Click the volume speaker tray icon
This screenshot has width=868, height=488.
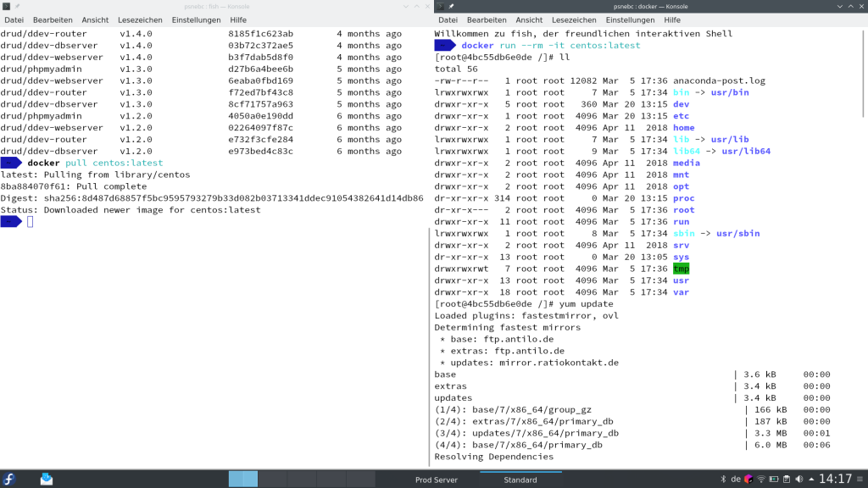tap(798, 480)
